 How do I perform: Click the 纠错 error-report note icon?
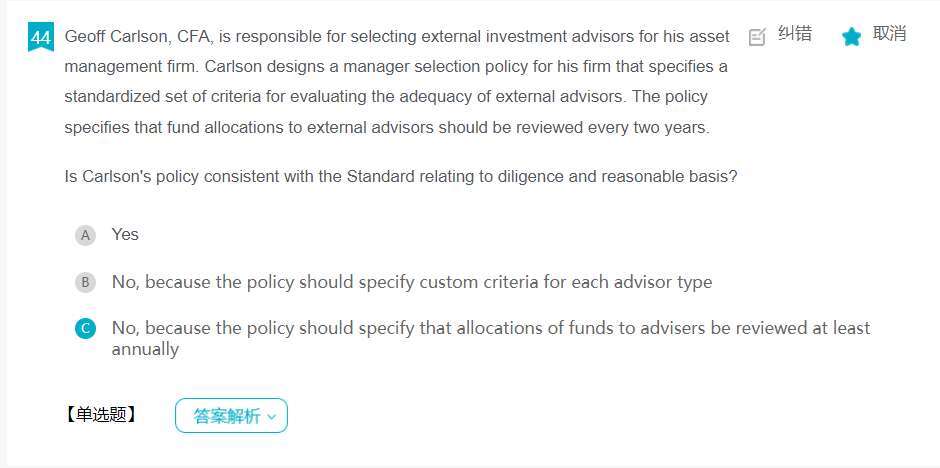point(757,37)
